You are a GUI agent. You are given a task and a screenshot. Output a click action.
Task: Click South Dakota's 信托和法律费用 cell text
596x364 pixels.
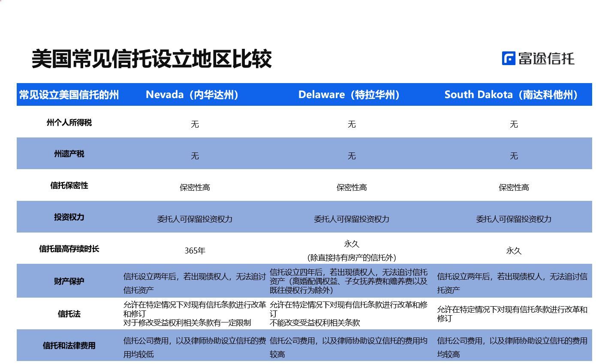coord(512,347)
